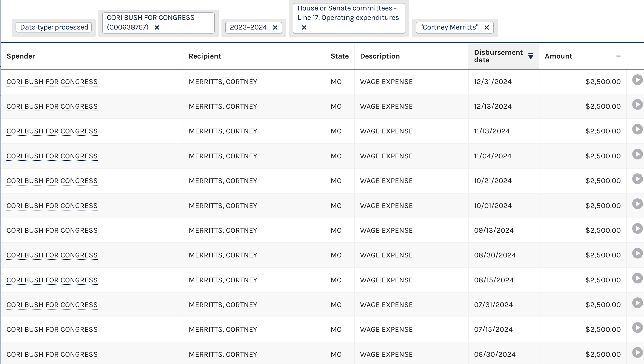The image size is (644, 364).
Task: Open CORI BUSH FOR CONGRESS link in 08/30/2024 row
Action: point(52,255)
